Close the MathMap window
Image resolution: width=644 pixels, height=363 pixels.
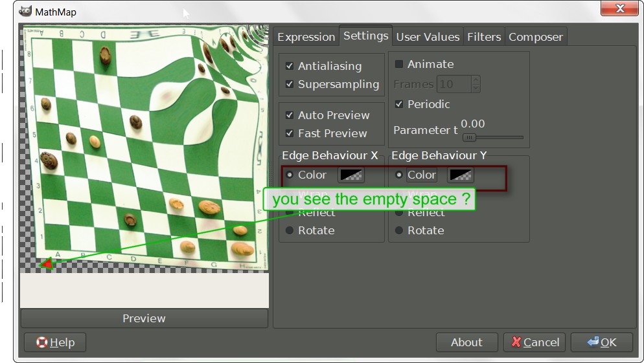click(x=619, y=8)
